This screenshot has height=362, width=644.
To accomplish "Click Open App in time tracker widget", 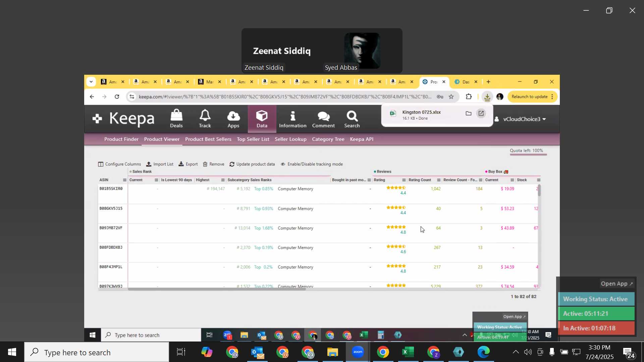I will (x=616, y=284).
